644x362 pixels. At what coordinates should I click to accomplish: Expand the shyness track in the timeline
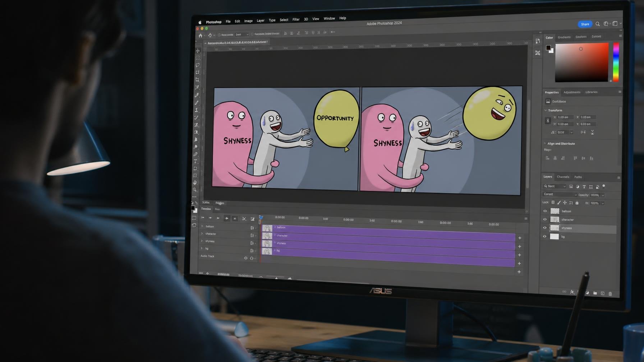202,241
